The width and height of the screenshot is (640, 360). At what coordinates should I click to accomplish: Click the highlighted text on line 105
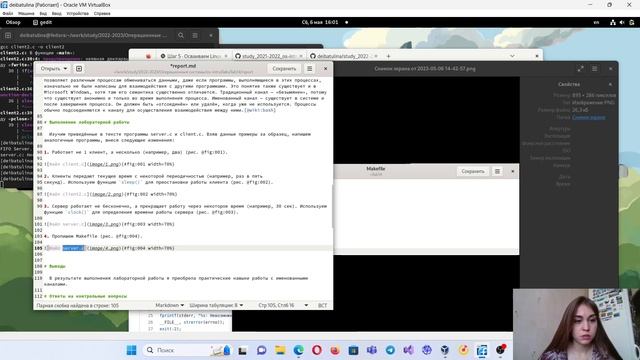tap(73, 248)
